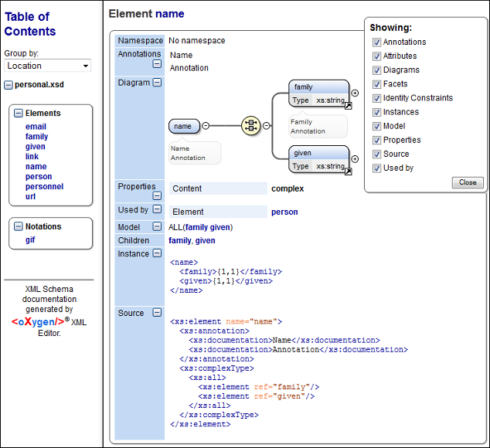
Task: Disable the Used by checkbox
Action: pyautogui.click(x=376, y=168)
